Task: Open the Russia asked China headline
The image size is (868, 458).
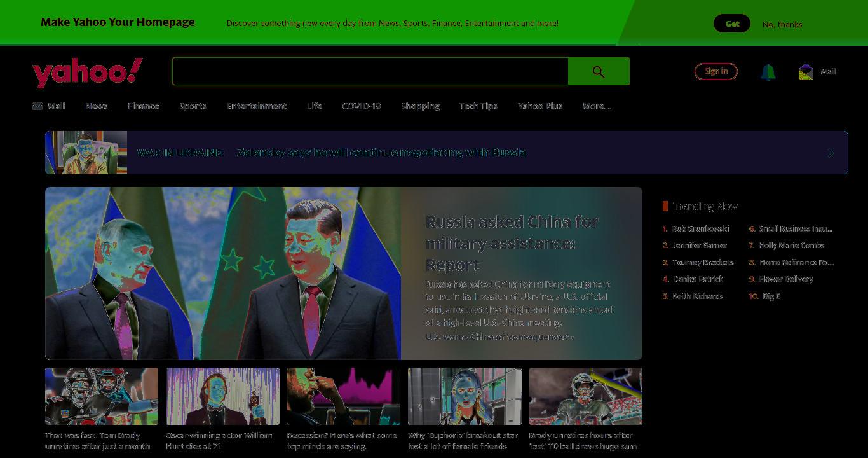Action: coord(512,243)
